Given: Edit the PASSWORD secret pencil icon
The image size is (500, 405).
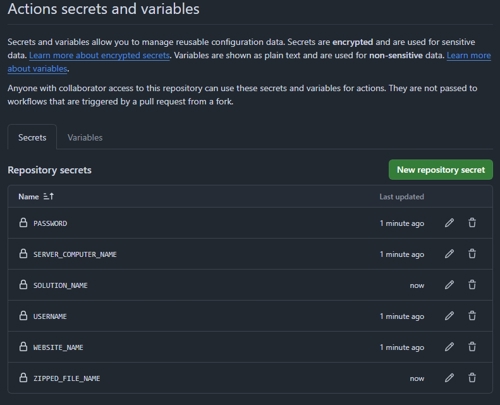Looking at the screenshot, I should [x=449, y=223].
